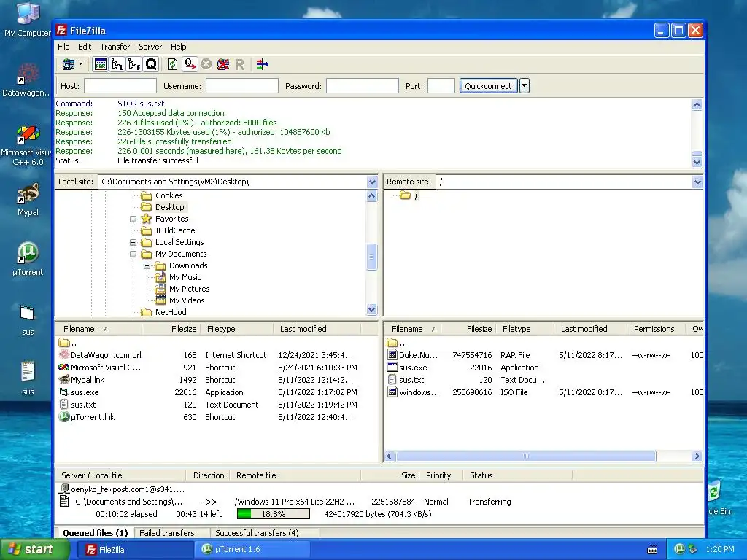Sort remote files by Permissions column header
The image size is (747, 560).
point(654,329)
